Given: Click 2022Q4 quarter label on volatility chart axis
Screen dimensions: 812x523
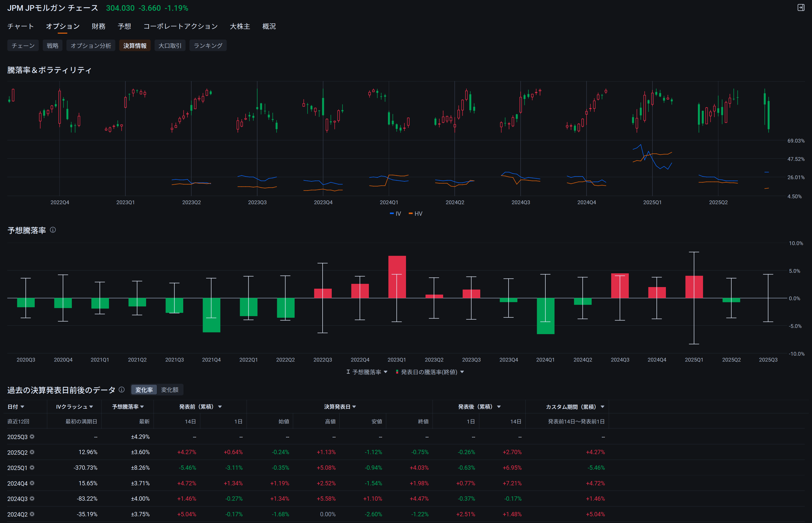Looking at the screenshot, I should (x=60, y=202).
